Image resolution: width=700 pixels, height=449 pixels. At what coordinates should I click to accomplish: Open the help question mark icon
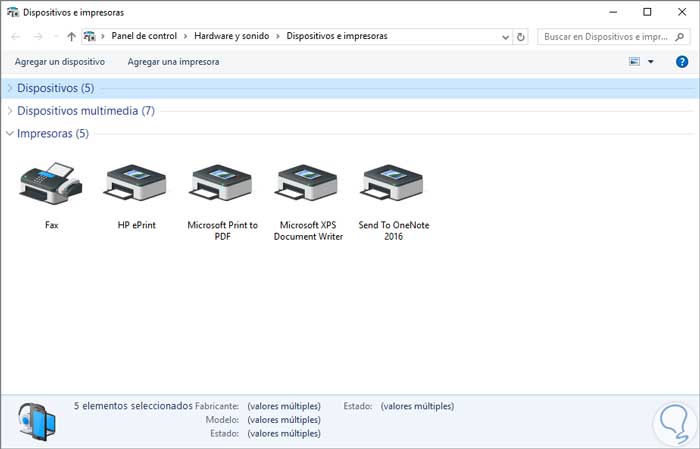(682, 62)
